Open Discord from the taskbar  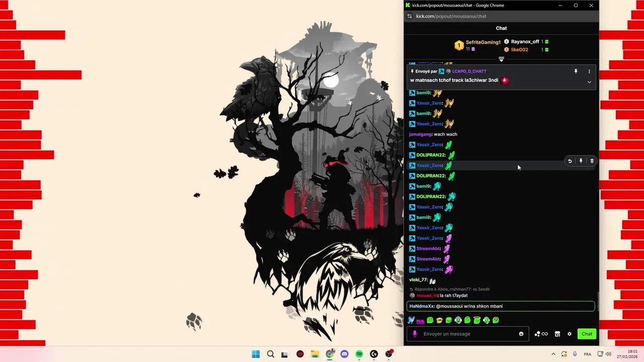[x=345, y=354]
